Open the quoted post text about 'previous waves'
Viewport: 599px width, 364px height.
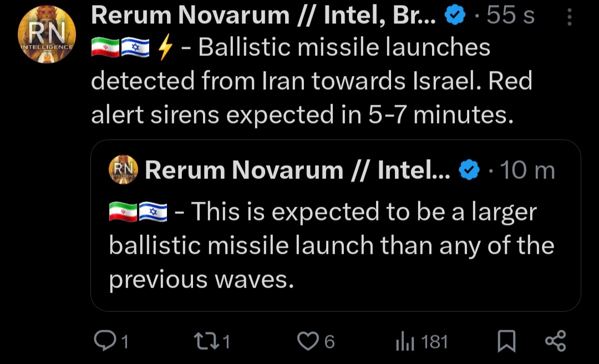[332, 245]
